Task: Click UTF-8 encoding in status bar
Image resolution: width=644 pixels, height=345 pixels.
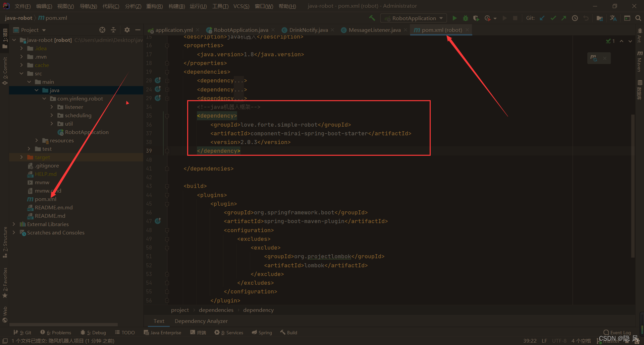Action: (x=559, y=341)
